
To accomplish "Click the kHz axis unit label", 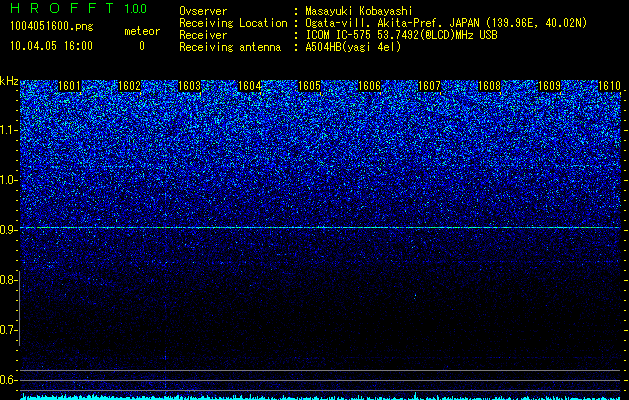I will (9, 81).
